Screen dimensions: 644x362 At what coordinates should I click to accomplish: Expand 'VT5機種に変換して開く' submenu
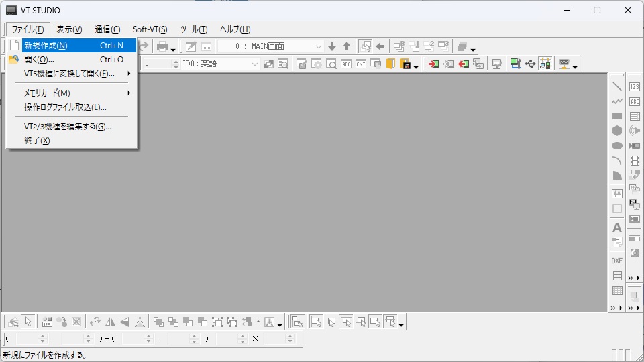click(x=70, y=74)
